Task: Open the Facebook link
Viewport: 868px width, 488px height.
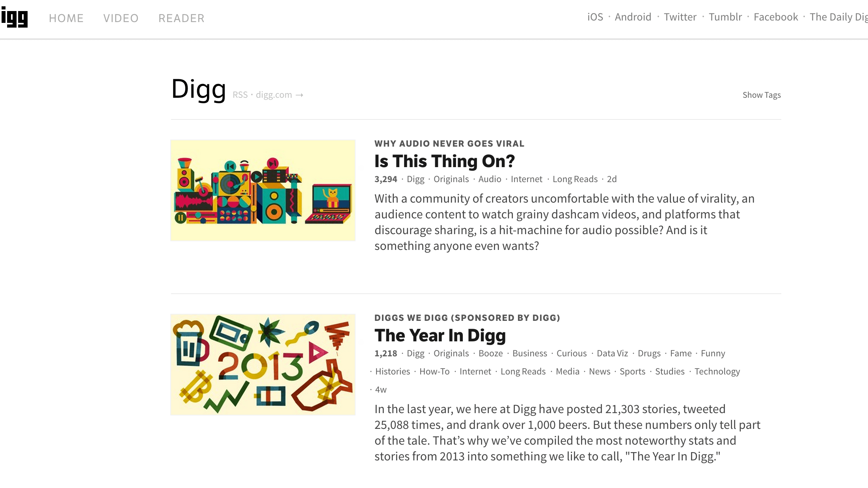Action: pos(776,17)
